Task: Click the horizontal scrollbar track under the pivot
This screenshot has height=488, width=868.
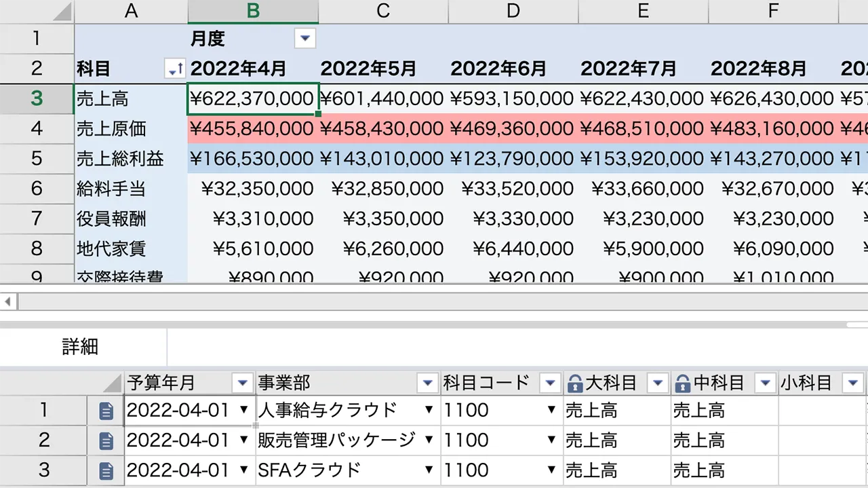Action: (434, 301)
